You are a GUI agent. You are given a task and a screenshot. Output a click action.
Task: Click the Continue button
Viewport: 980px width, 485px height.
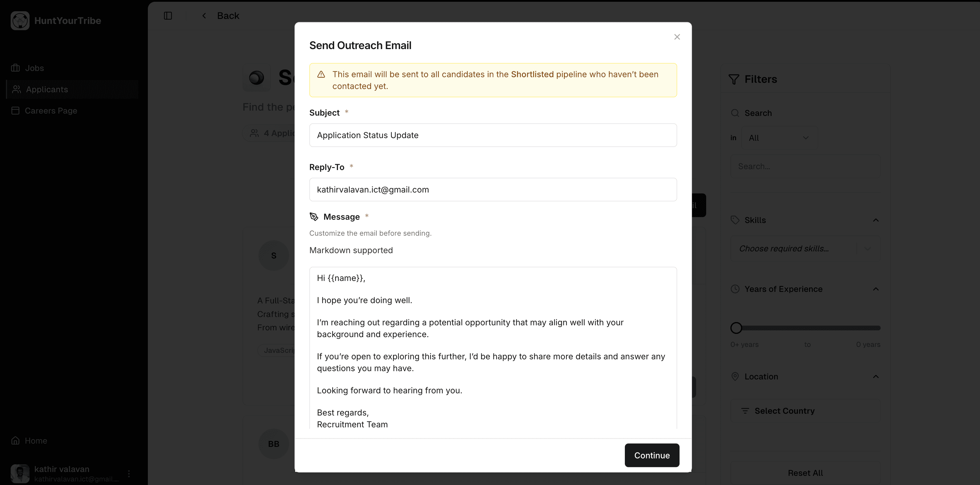[652, 455]
